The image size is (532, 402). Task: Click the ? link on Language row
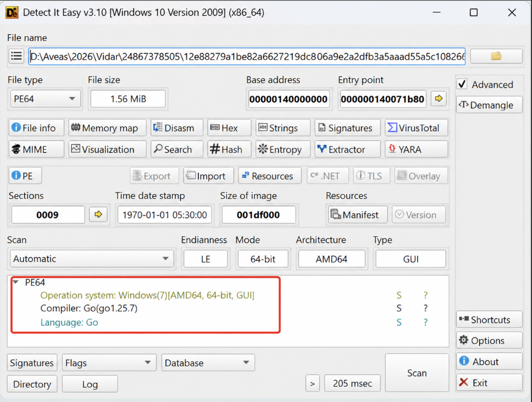point(426,322)
